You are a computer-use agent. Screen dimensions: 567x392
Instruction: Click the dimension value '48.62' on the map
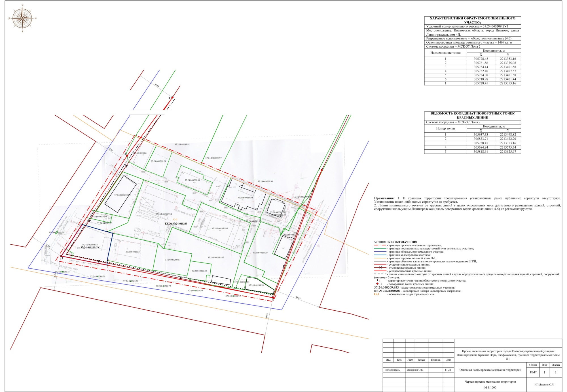(x=298, y=298)
